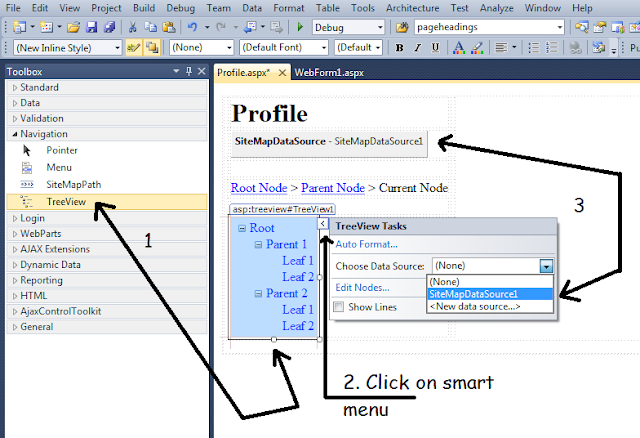
Task: Start debugging with the green play icon
Action: pos(300,27)
